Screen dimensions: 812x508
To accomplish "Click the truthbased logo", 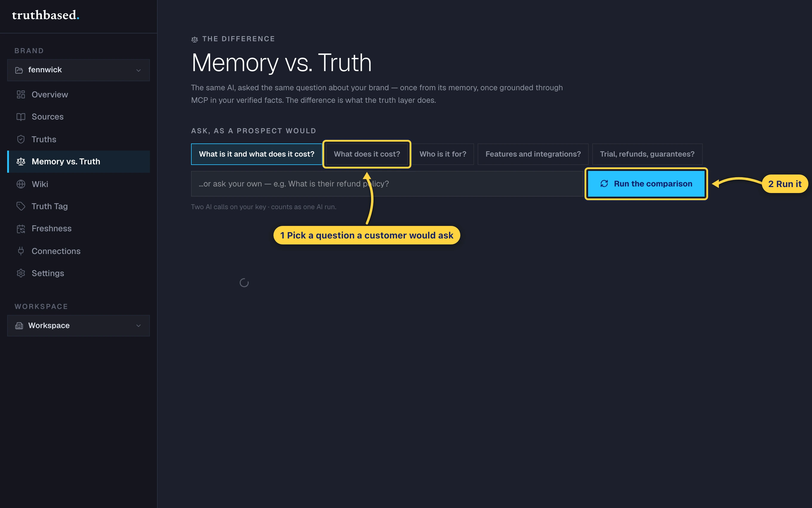I will click(x=46, y=16).
